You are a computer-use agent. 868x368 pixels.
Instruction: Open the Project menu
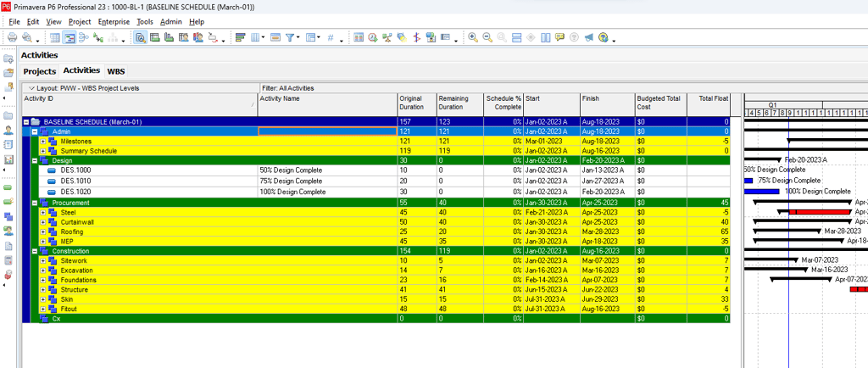80,21
